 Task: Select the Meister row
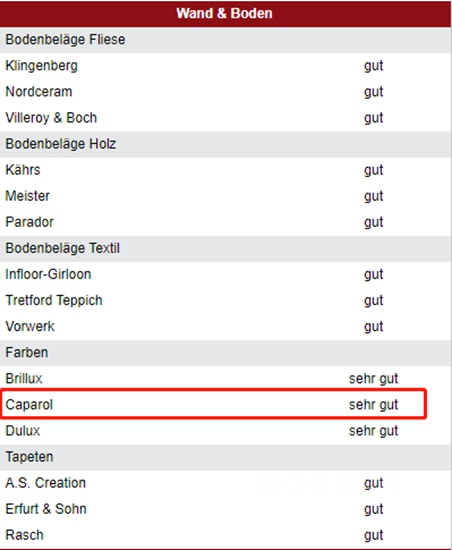pyautogui.click(x=225, y=196)
